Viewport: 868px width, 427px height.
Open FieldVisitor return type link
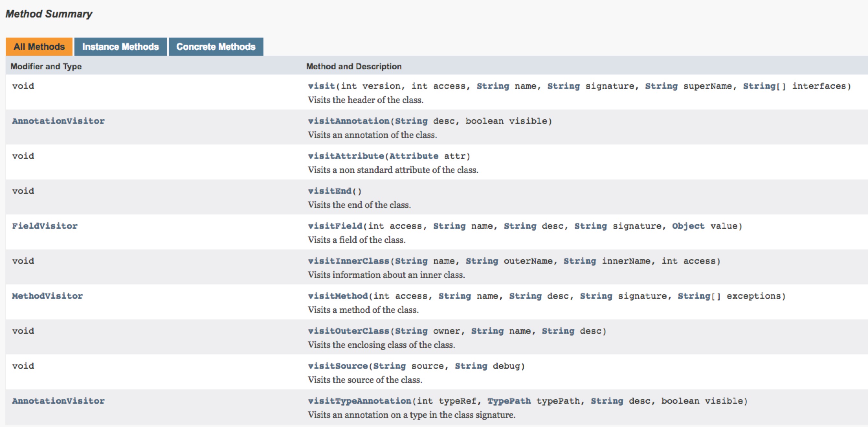(45, 226)
